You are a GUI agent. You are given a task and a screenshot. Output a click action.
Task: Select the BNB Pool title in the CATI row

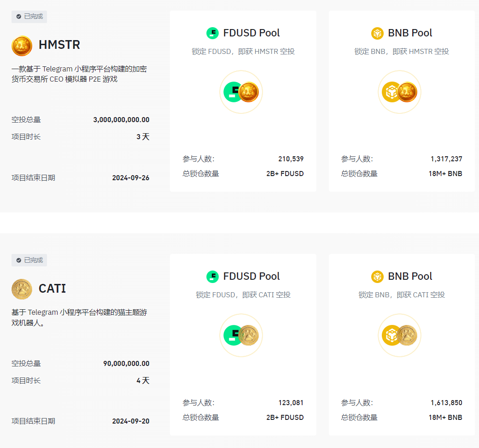(410, 277)
